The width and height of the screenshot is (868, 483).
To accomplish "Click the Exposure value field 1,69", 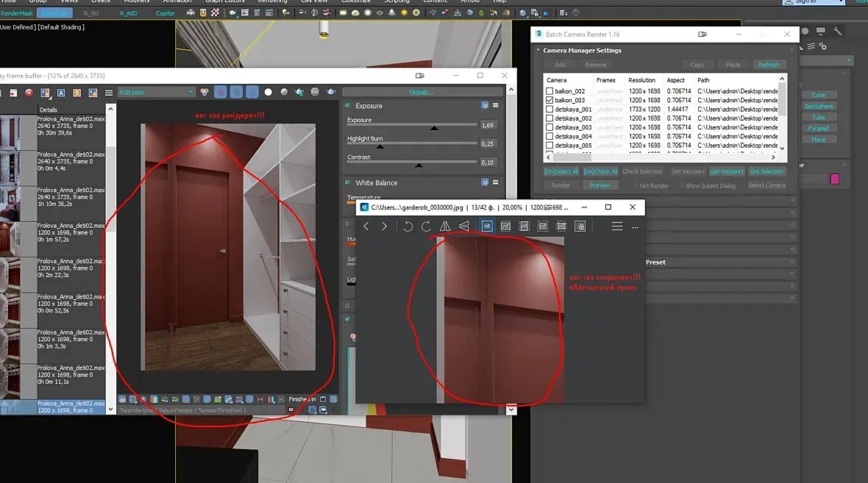I will pyautogui.click(x=488, y=125).
